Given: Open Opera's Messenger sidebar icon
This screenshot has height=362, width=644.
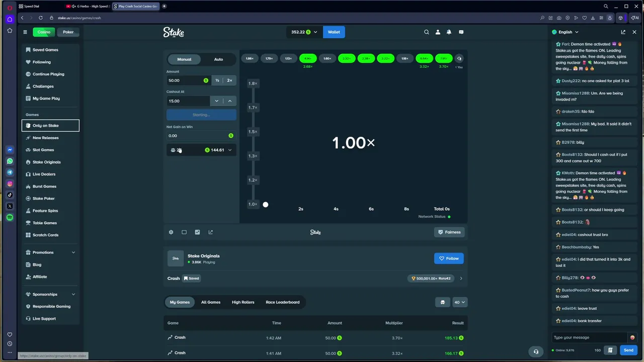Looking at the screenshot, I should click(10, 150).
